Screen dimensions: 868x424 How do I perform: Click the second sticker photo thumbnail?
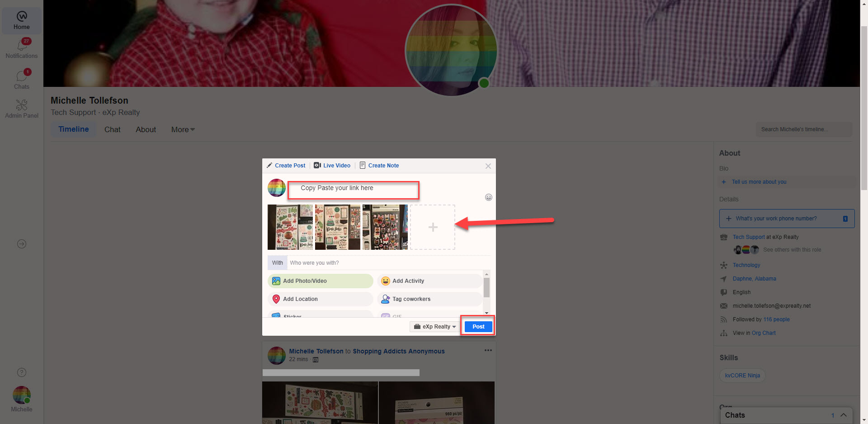click(x=338, y=227)
